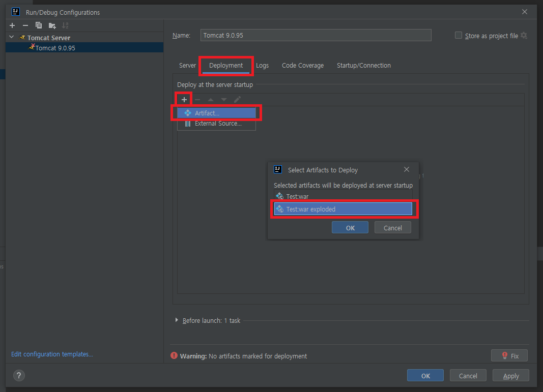Open project file storage settings gear
The image size is (543, 392).
point(524,35)
